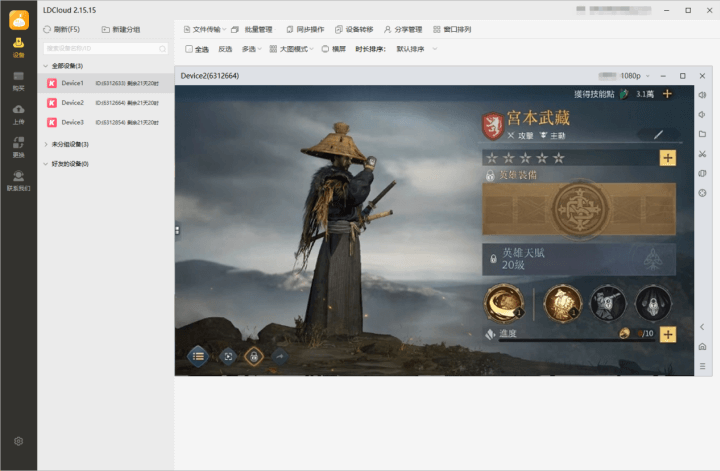This screenshot has width=720, height=471.
Task: Open the 默认排序 sort dropdown
Action: click(x=416, y=49)
